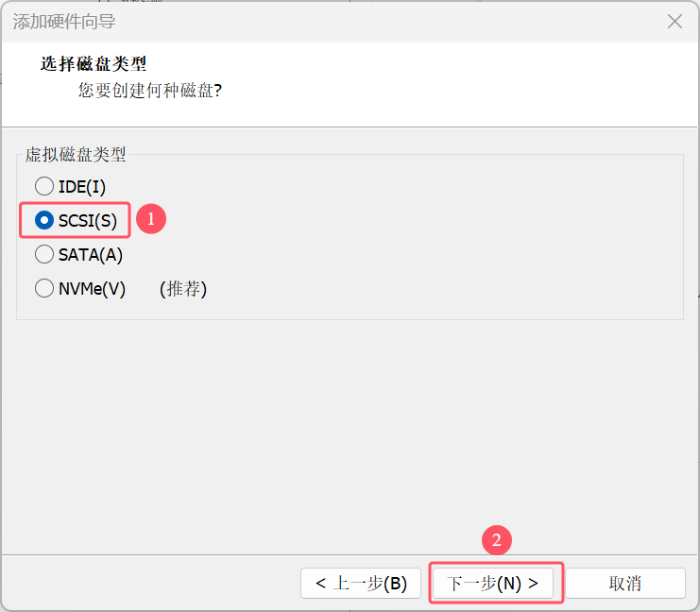This screenshot has width=700, height=612.
Task: Click the 添加硬件向导 title bar text
Action: pyautogui.click(x=64, y=22)
